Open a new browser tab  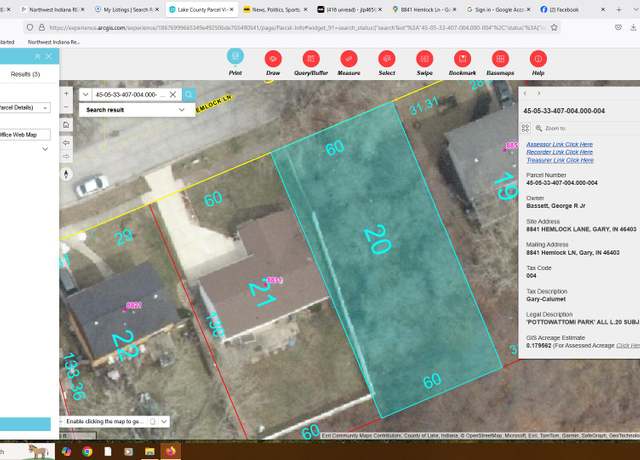pyautogui.click(x=619, y=9)
